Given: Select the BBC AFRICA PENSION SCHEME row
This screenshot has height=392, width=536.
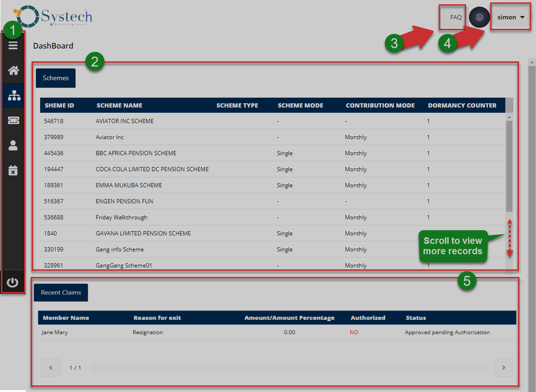Looking at the screenshot, I should pos(136,153).
